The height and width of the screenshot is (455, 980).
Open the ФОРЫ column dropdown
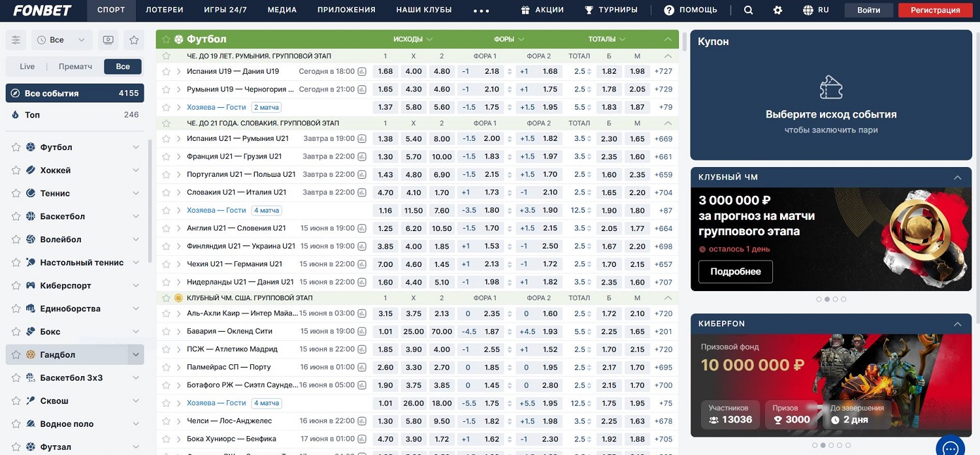pyautogui.click(x=509, y=39)
